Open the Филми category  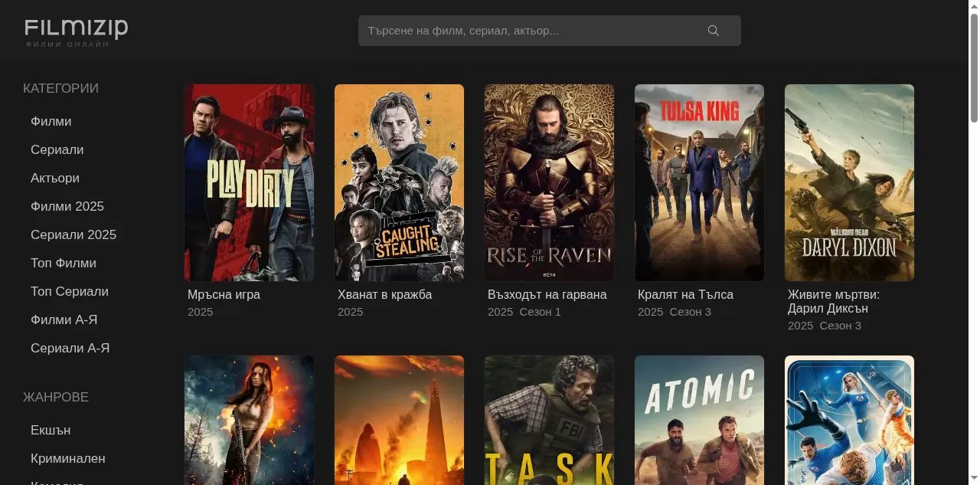coord(51,122)
